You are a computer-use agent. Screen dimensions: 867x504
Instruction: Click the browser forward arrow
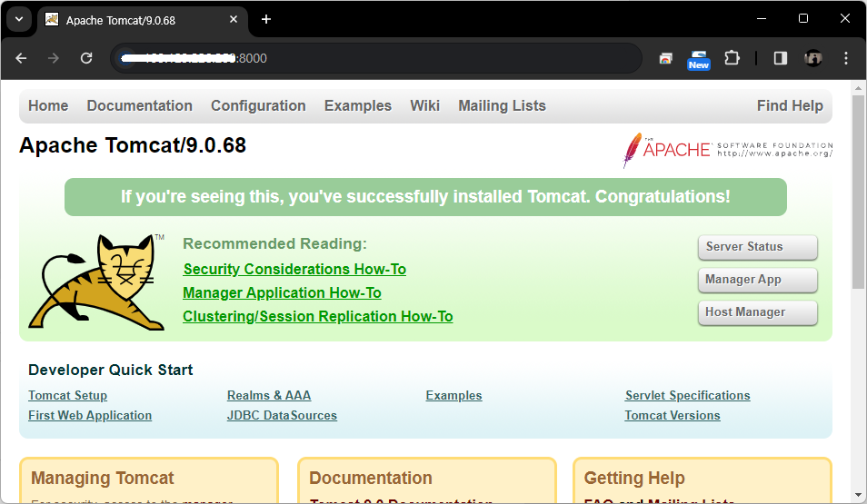click(x=53, y=58)
